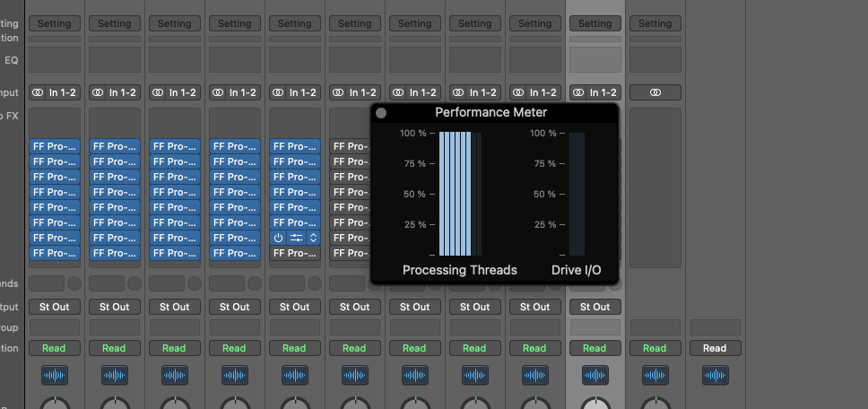Viewport: 868px width, 409px height.
Task: Click the Group slot on the strip with white Read
Action: (x=716, y=327)
